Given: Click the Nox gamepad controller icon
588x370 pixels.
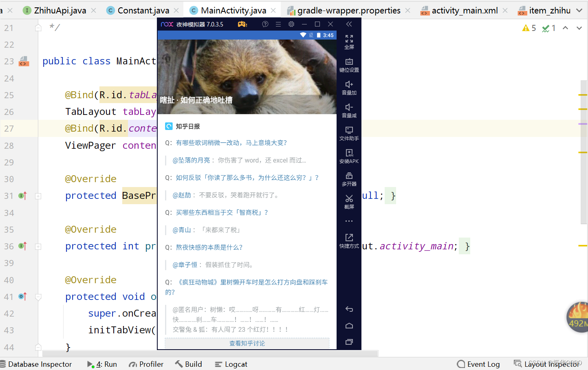Looking at the screenshot, I should pos(242,24).
